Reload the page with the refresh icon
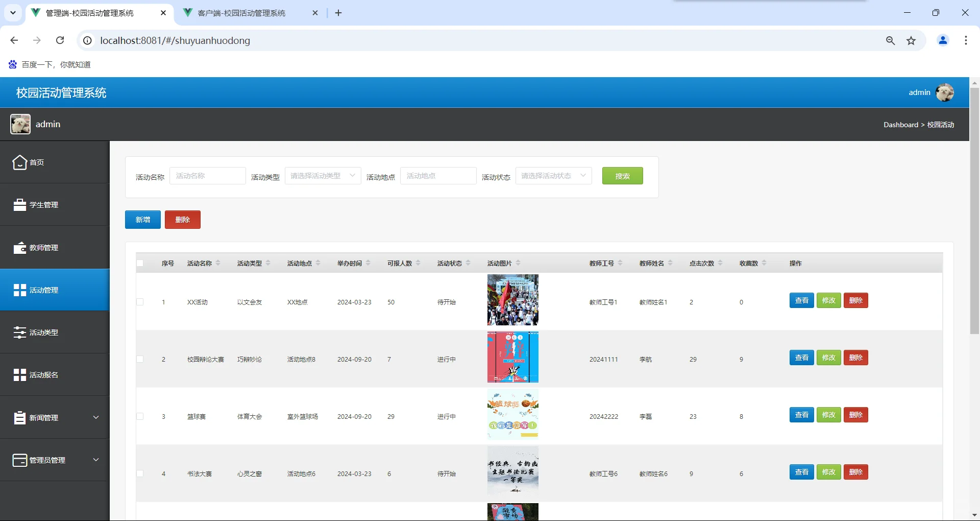 click(60, 40)
